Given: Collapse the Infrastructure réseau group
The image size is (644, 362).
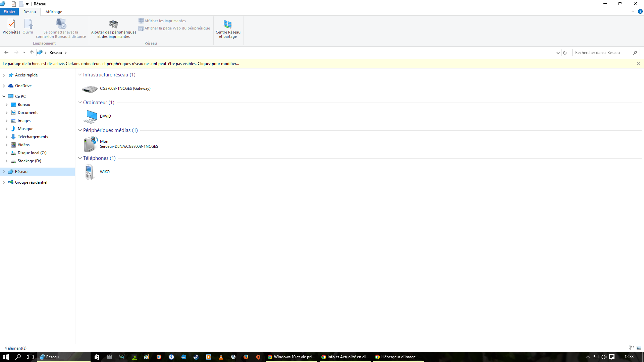Looking at the screenshot, I should 80,75.
